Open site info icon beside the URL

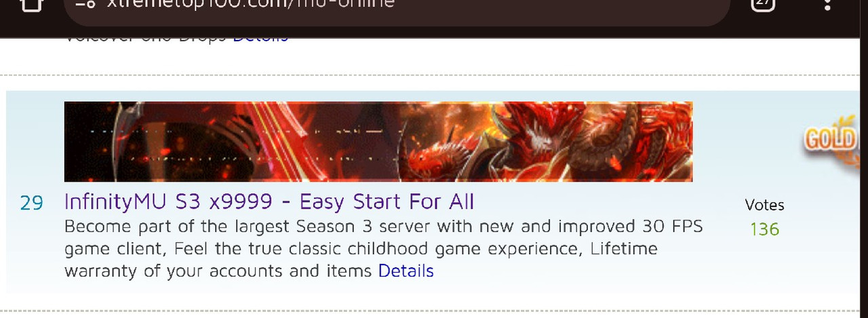click(86, 3)
